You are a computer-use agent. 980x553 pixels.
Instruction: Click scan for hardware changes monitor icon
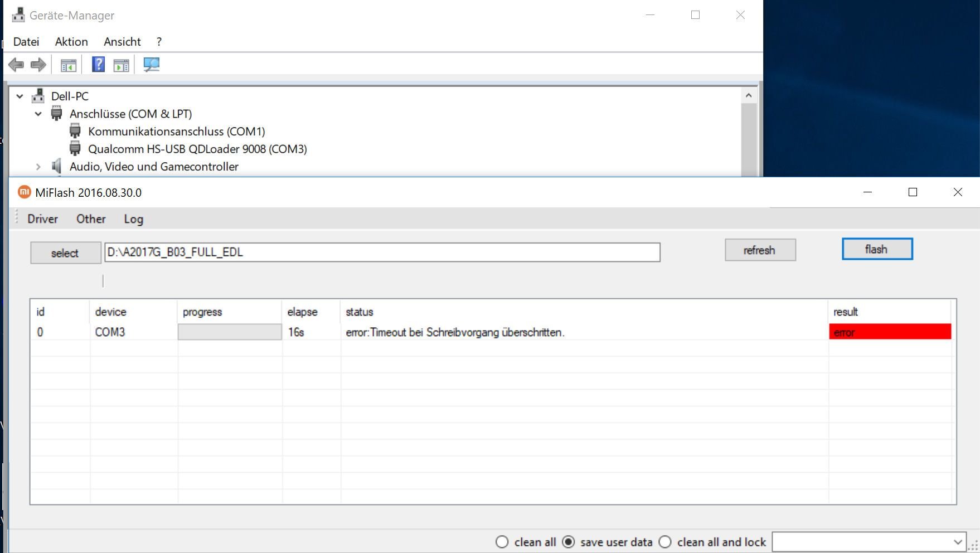pos(151,65)
